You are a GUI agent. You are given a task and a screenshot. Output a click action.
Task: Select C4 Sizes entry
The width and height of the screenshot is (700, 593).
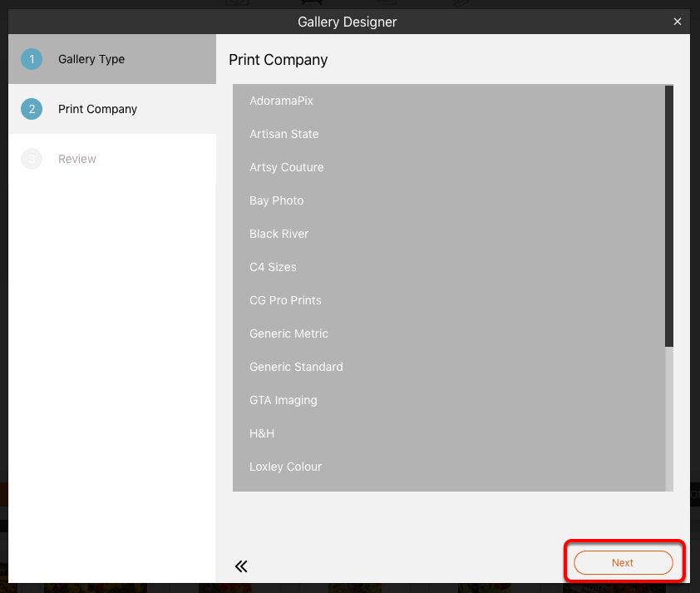449,267
